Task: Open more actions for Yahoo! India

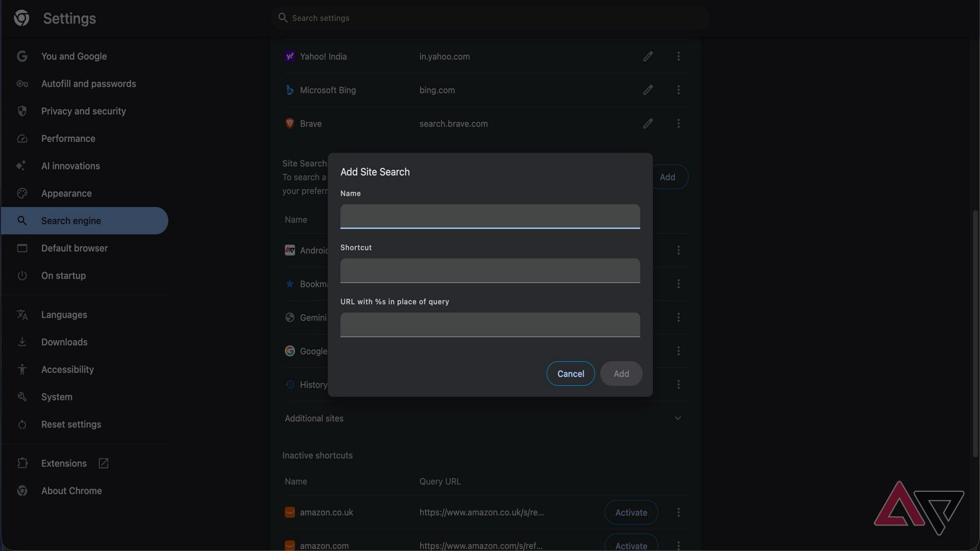Action: [x=678, y=57]
